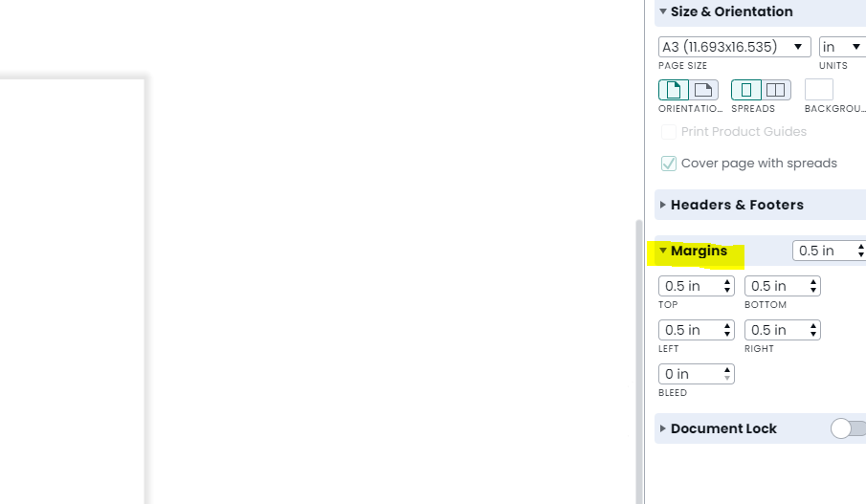866x504 pixels.
Task: Choose two-page spreads icon
Action: (x=776, y=90)
